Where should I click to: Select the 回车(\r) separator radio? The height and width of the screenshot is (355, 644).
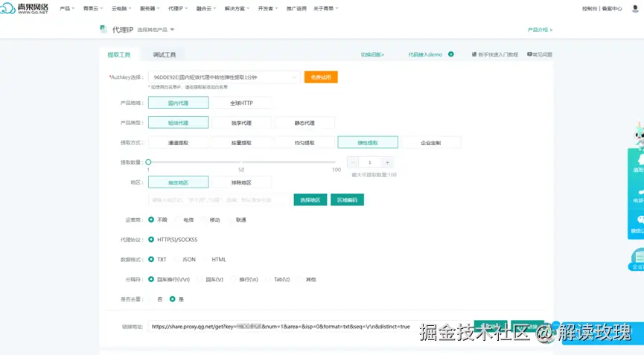200,279
